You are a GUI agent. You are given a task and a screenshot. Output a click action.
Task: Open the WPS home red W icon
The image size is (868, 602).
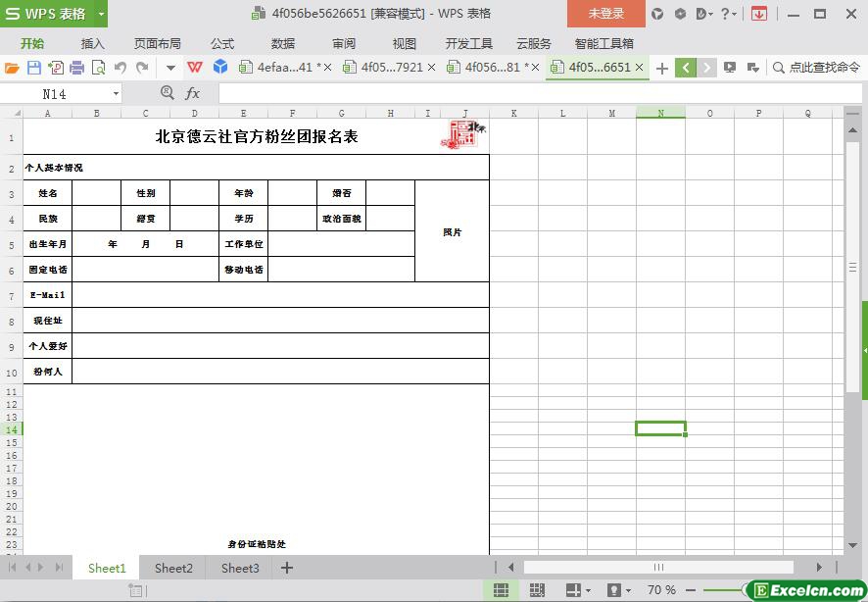195,68
